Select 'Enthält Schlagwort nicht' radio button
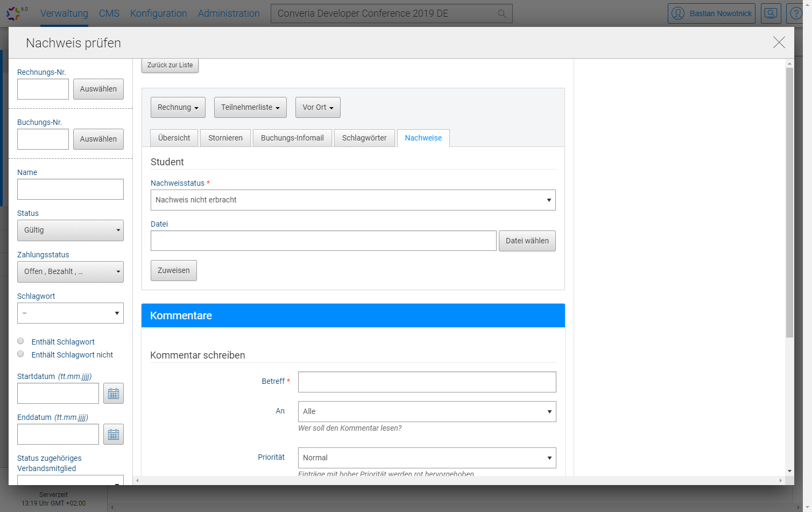This screenshot has height=512, width=812. coord(20,354)
